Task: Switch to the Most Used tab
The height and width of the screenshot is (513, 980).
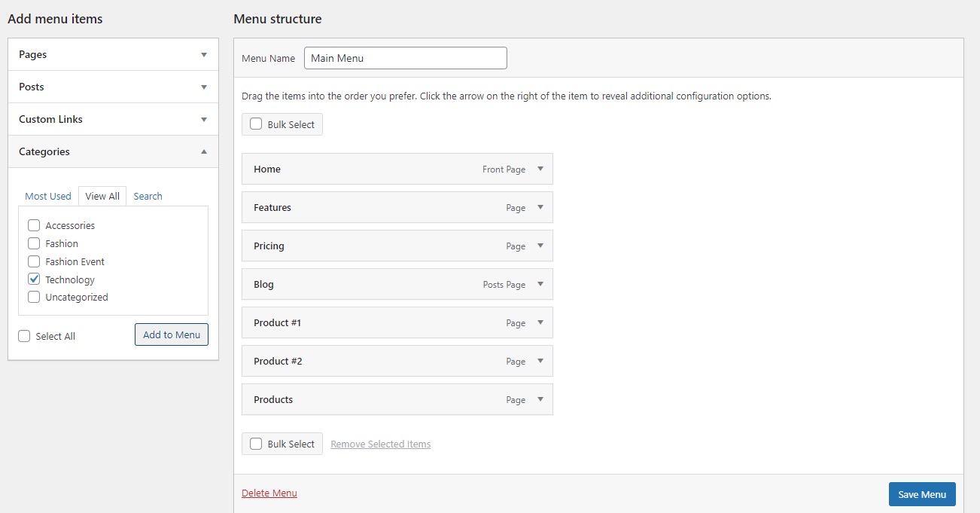Action: pos(48,196)
